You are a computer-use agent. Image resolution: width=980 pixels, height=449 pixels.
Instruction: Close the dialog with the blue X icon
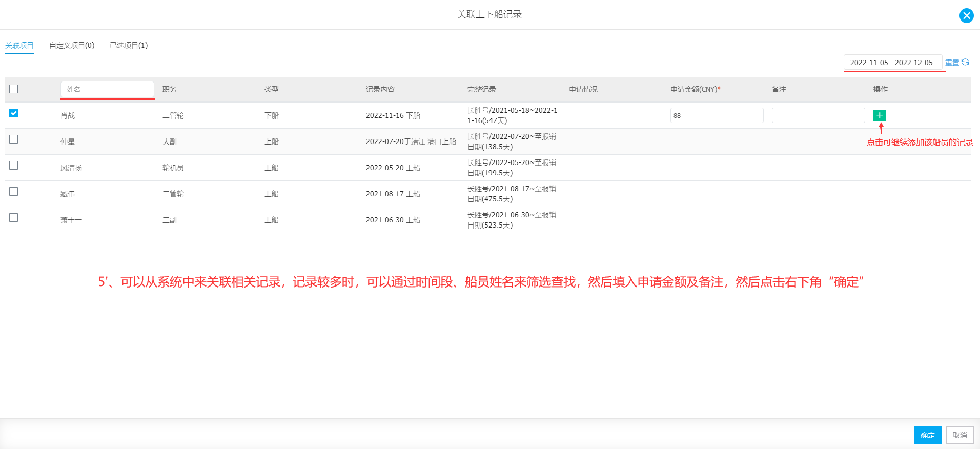(966, 15)
